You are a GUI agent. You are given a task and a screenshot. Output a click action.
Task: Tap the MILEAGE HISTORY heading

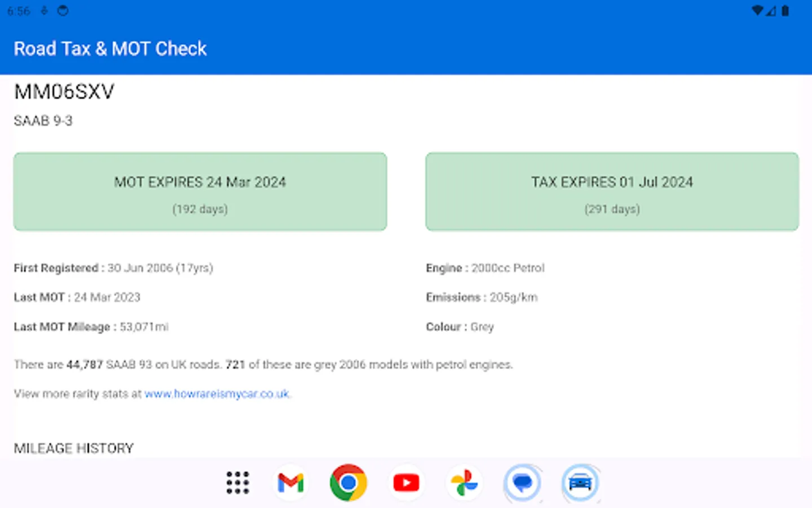click(x=74, y=448)
